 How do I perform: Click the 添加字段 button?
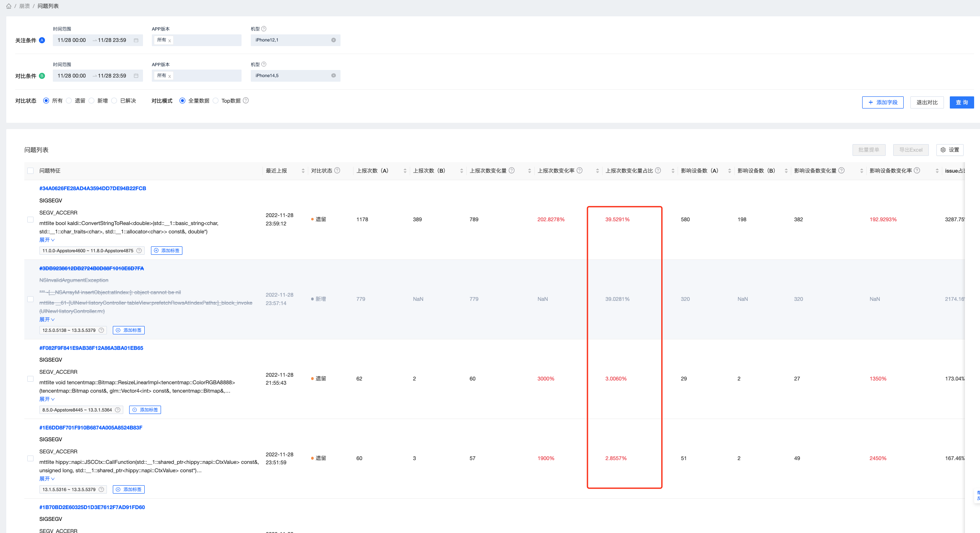pyautogui.click(x=883, y=103)
